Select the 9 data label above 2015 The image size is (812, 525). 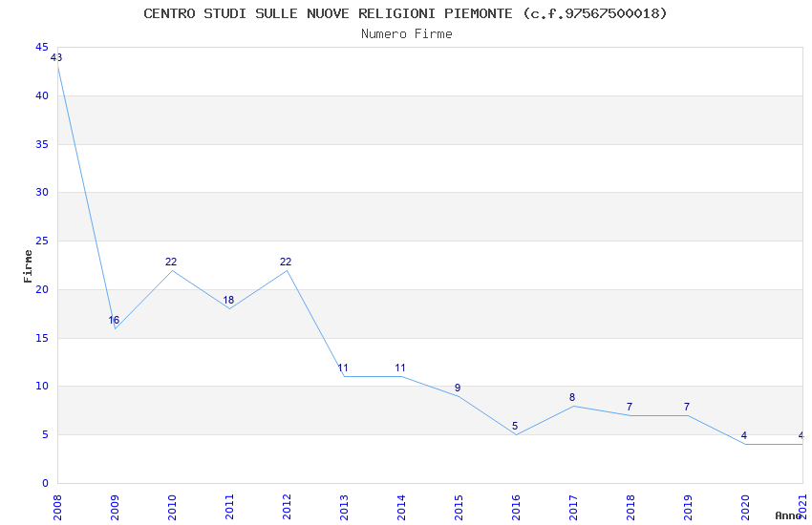coord(458,388)
